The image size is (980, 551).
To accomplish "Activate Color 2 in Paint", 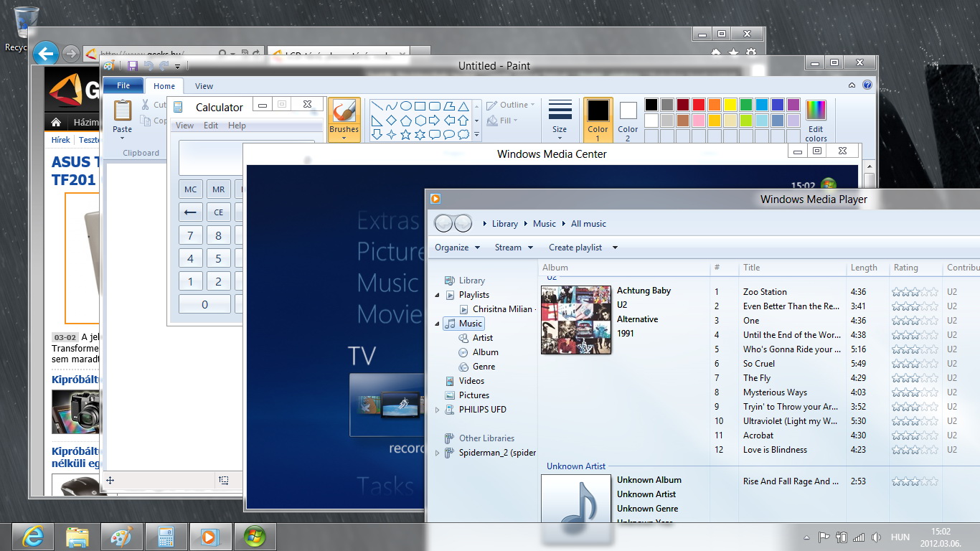I will click(x=628, y=120).
